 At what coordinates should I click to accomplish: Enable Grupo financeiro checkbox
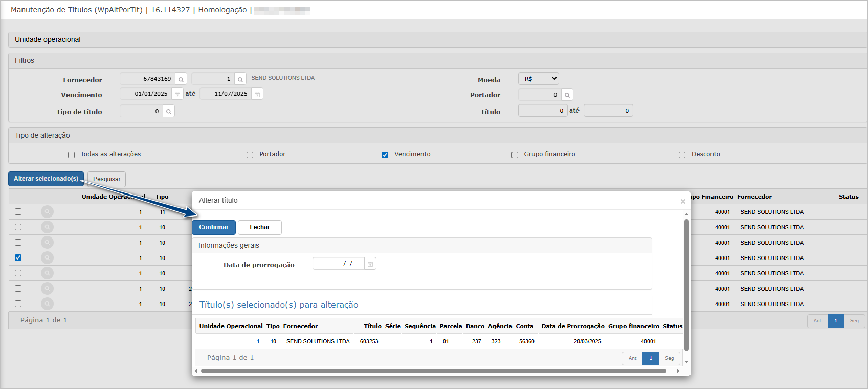[x=515, y=155]
